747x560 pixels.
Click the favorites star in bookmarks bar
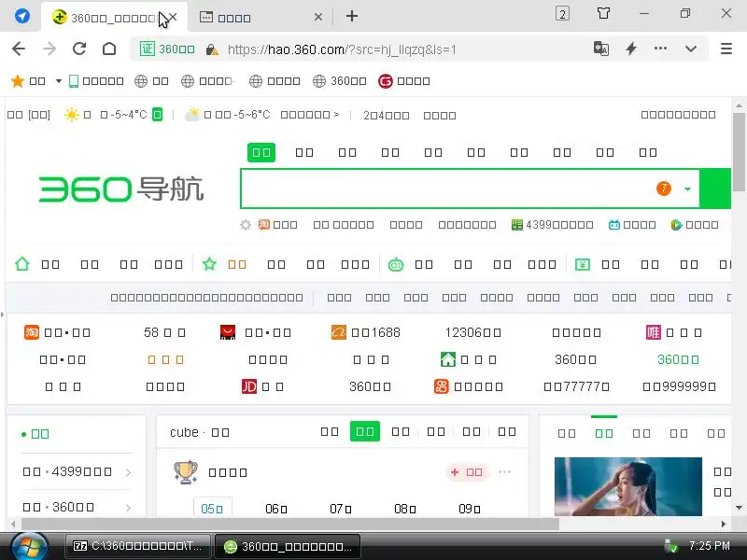pyautogui.click(x=18, y=81)
